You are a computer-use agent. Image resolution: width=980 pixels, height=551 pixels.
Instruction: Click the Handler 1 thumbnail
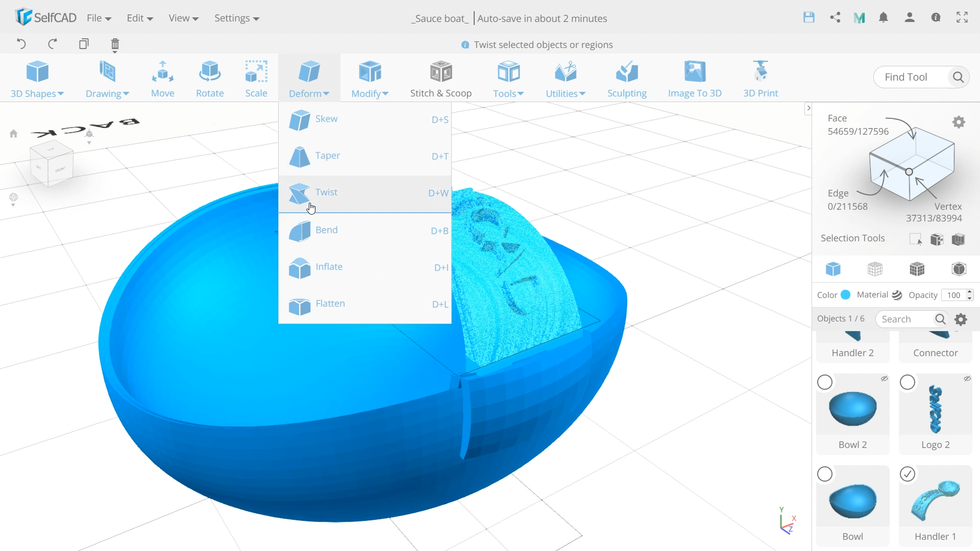pos(936,500)
